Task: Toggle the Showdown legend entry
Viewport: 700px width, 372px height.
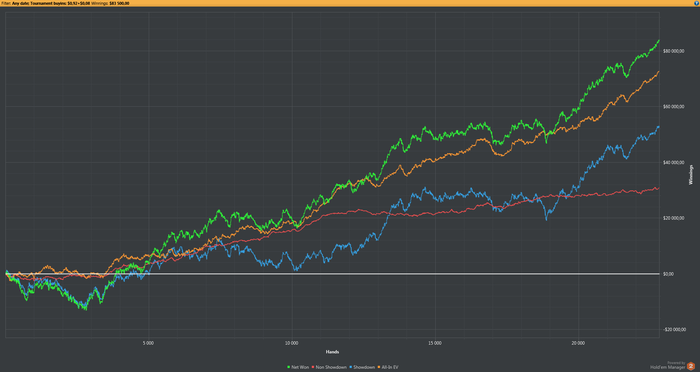Action: 362,367
